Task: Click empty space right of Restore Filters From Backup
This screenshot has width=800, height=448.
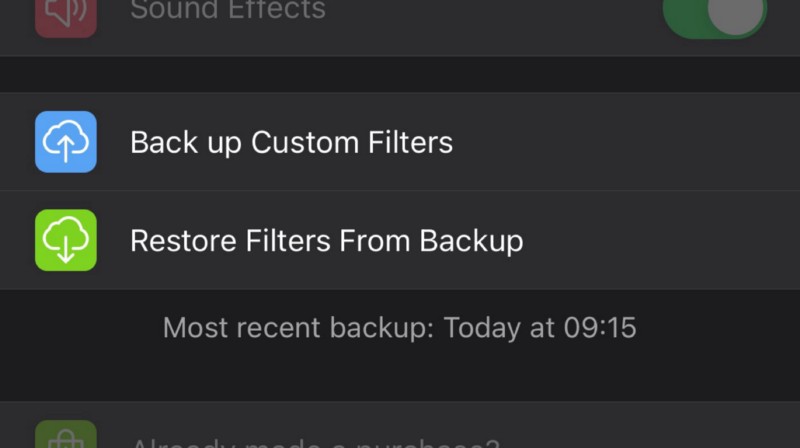Action: [660, 240]
